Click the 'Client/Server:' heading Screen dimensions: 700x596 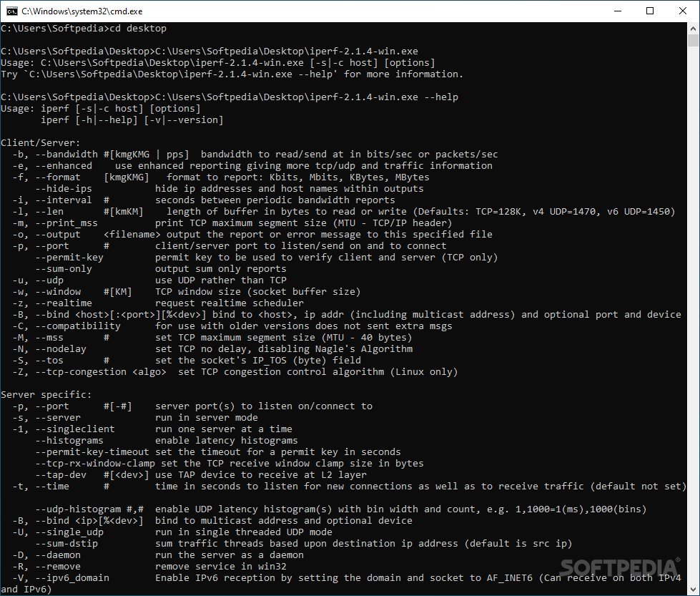tap(41, 143)
